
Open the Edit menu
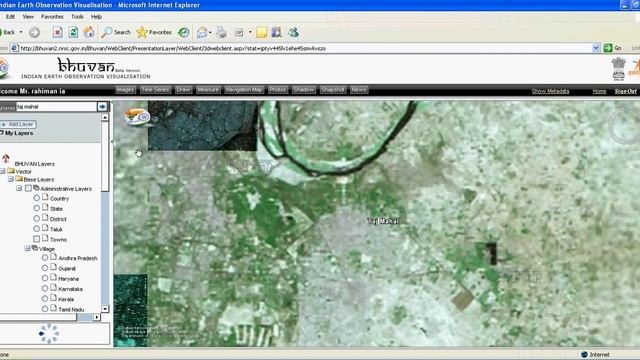point(10,17)
